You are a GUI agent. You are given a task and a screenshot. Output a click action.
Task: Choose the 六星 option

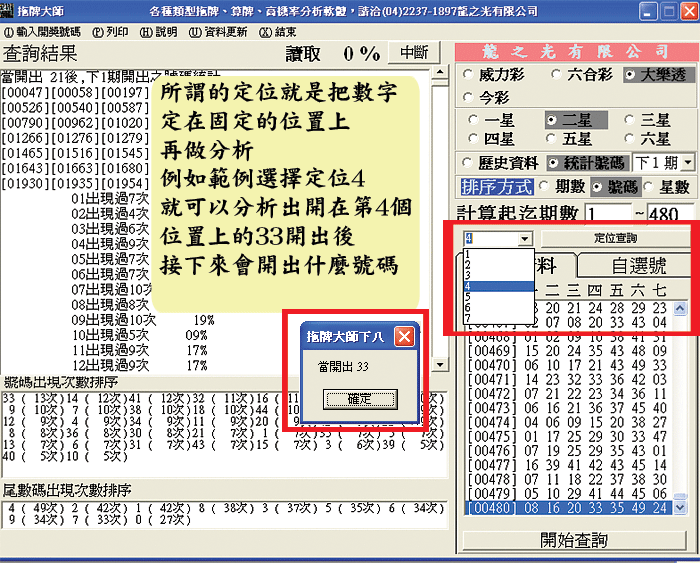(647, 139)
